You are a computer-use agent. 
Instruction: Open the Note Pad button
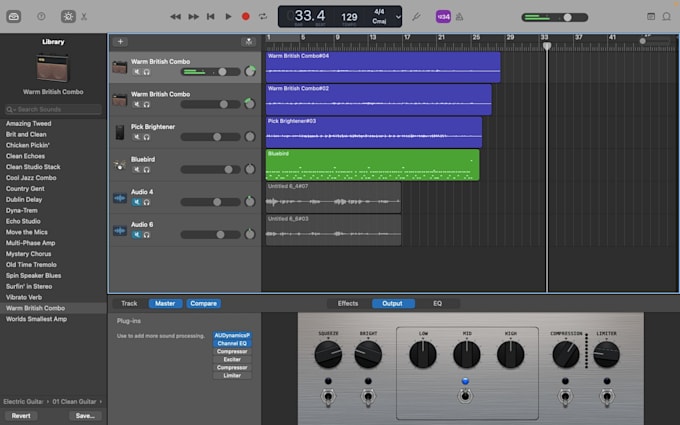[x=651, y=16]
